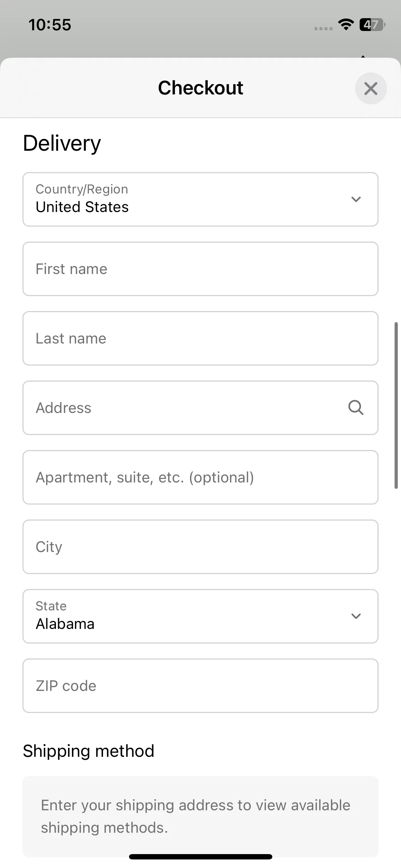Screen dimensions: 401x868
Task: Select the Apartment, suite, etc. field
Action: click(200, 477)
